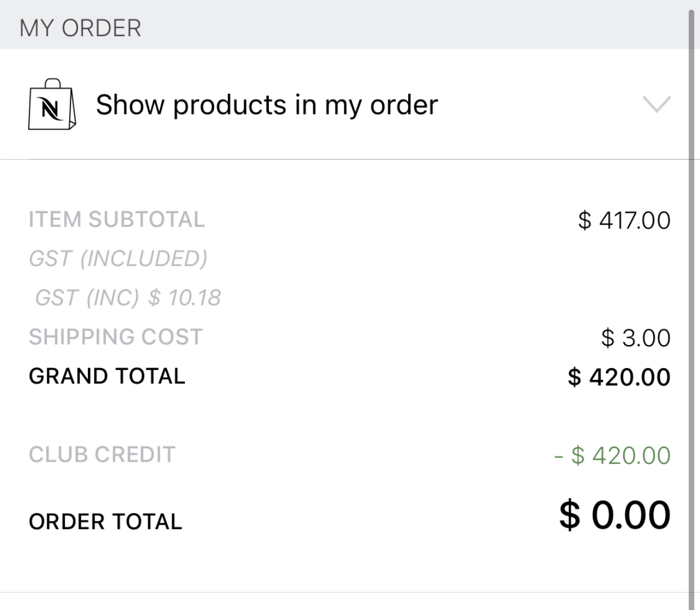
Task: Expand the order products chevron arrow
Action: pos(657,104)
